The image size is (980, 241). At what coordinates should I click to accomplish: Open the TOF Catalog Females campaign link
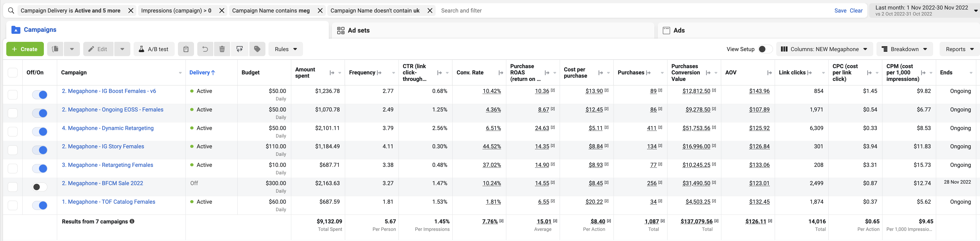[109, 202]
